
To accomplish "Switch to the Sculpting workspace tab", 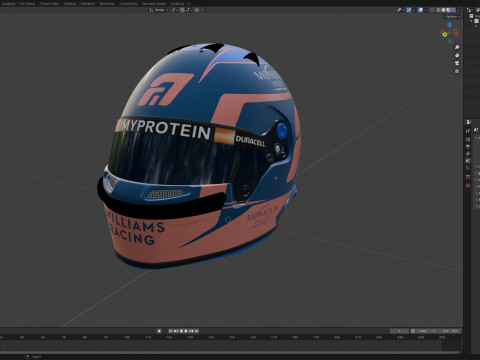I will (9, 4).
